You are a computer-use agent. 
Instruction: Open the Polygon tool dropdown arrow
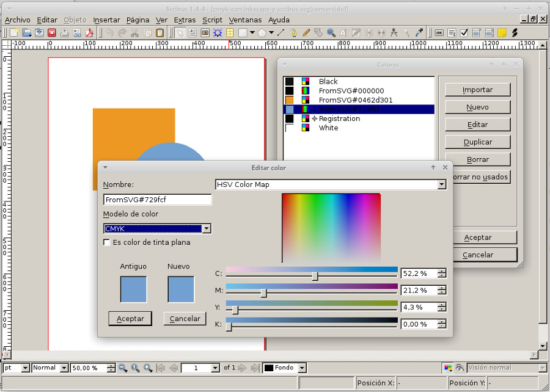point(271,33)
